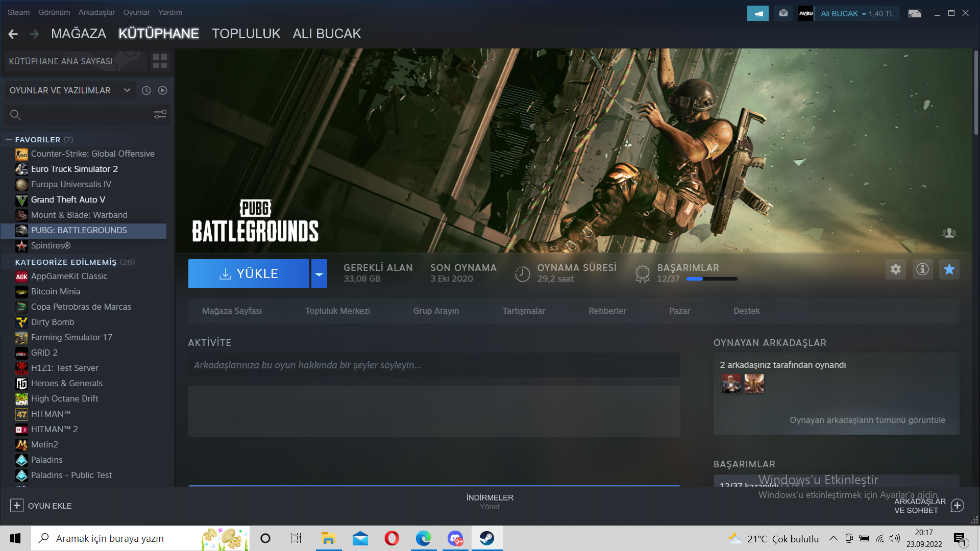Click the activity comment input box

click(434, 365)
